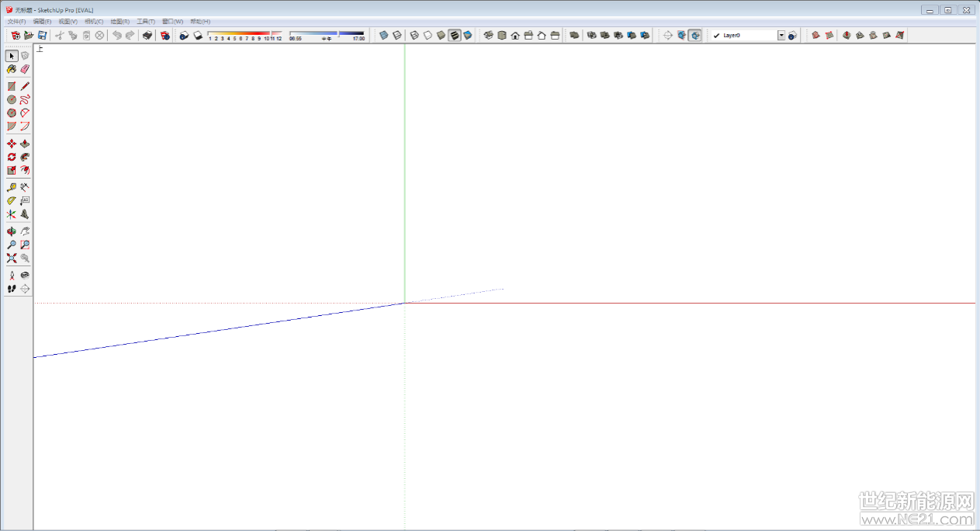Image resolution: width=980 pixels, height=531 pixels.
Task: Select the Axes tool
Action: 12,213
